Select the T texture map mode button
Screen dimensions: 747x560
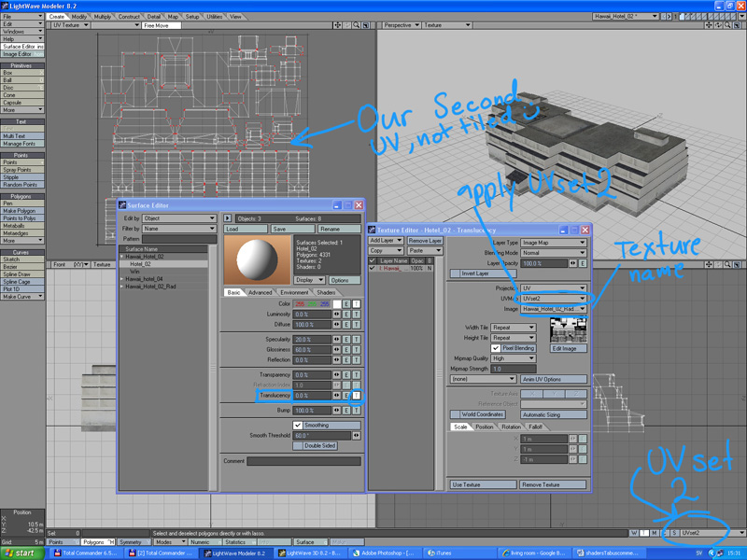tap(644, 533)
